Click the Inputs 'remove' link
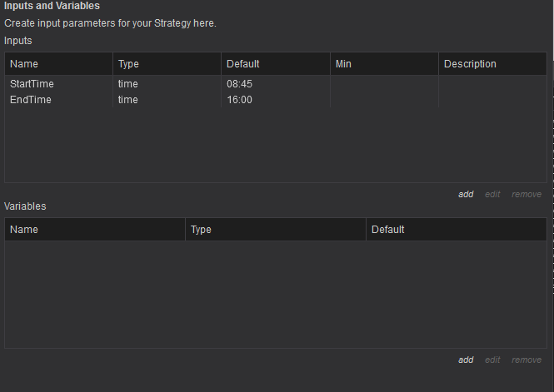The height and width of the screenshot is (392, 554). [x=526, y=194]
